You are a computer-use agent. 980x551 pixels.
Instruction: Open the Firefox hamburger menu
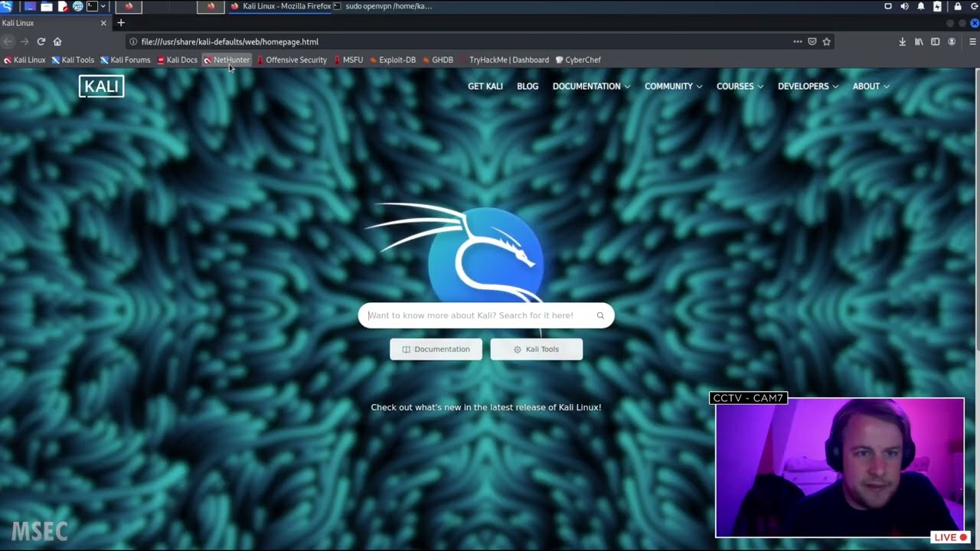(x=972, y=41)
